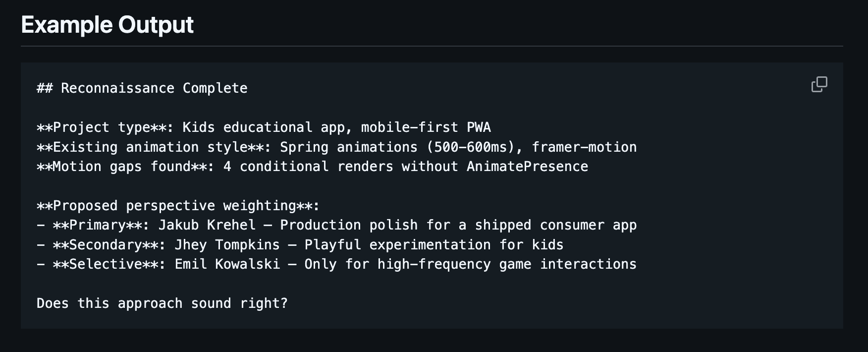
Task: Click the phrase 'high-frequency game interactions'
Action: (507, 264)
